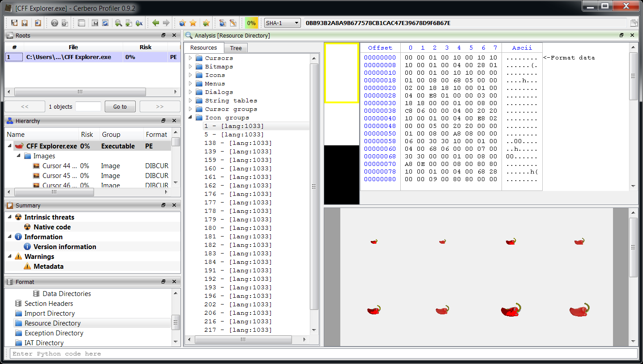Open Import Directory in Format panel
The height and width of the screenshot is (364, 643).
[50, 313]
